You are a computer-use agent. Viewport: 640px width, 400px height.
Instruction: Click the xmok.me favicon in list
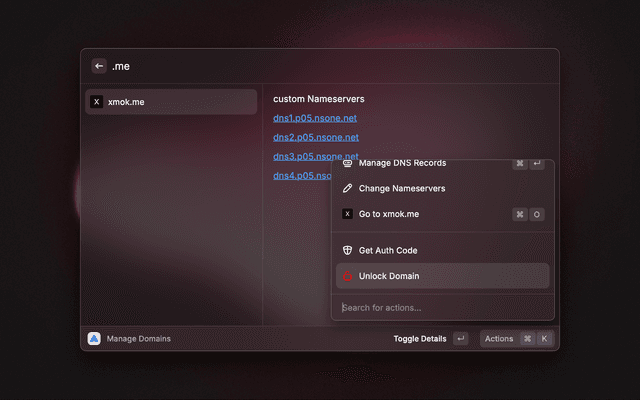tap(96, 102)
